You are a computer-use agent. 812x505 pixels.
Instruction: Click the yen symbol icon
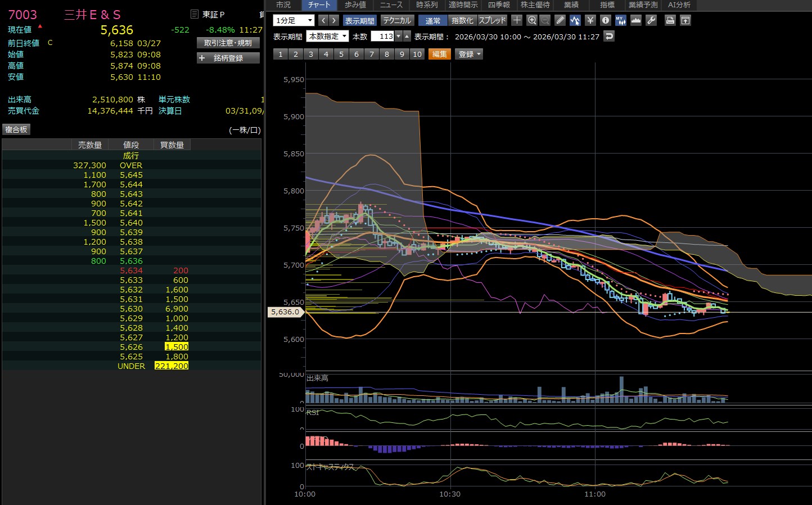click(x=590, y=20)
